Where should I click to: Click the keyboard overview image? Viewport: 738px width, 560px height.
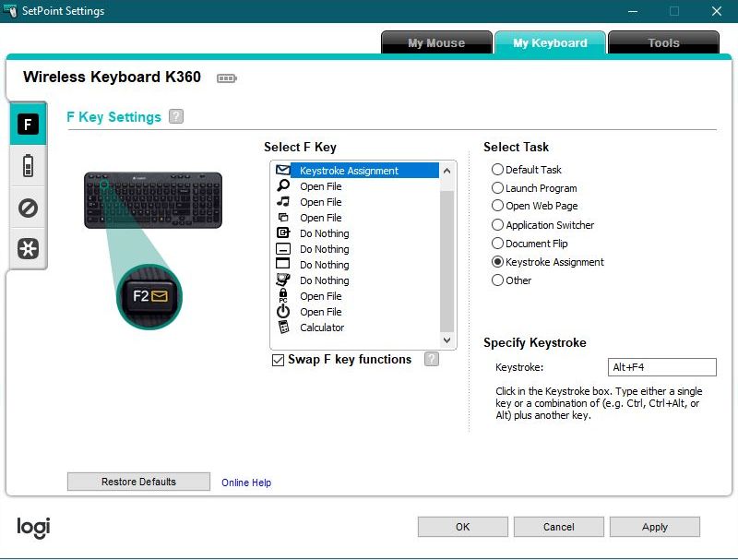coord(153,200)
